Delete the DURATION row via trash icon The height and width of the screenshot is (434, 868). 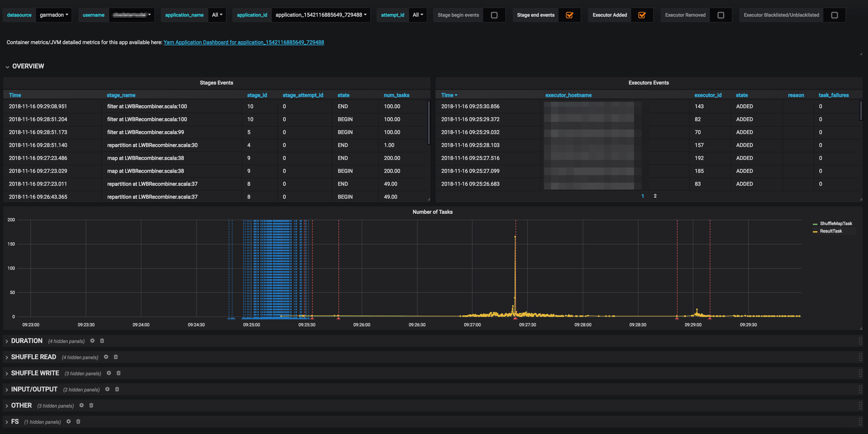pos(102,341)
